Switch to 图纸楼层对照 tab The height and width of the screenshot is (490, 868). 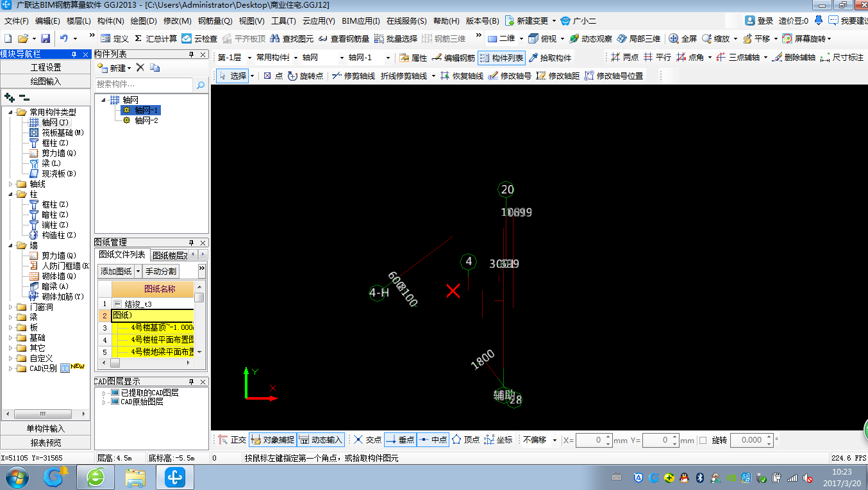click(x=169, y=255)
